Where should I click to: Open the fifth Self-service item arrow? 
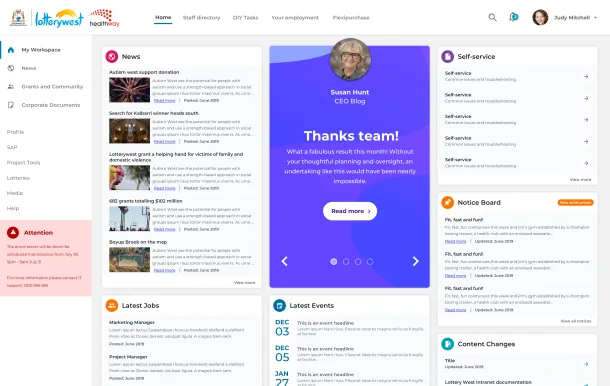coord(586,163)
